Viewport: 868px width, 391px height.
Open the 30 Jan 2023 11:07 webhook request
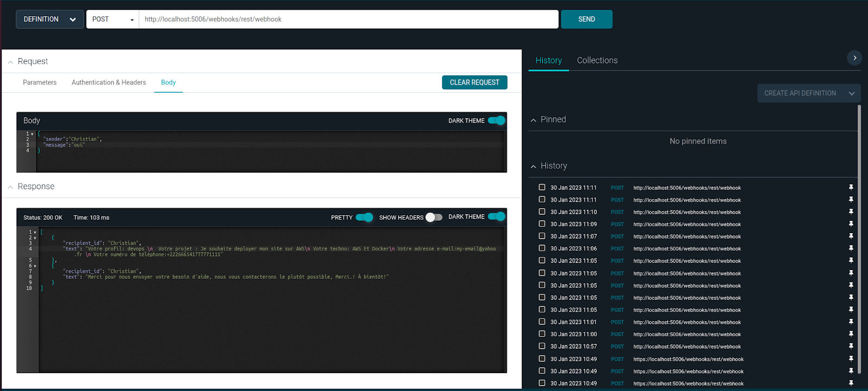point(687,236)
